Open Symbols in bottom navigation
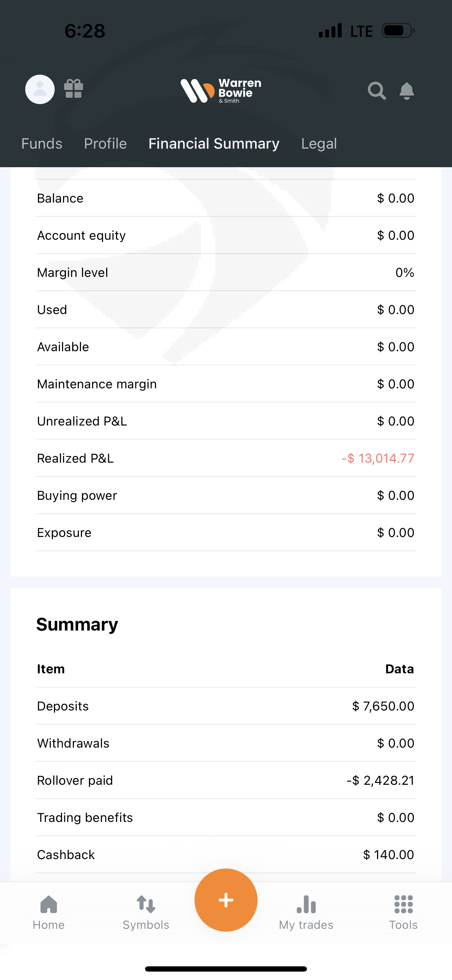The image size is (452, 980). pyautogui.click(x=146, y=912)
